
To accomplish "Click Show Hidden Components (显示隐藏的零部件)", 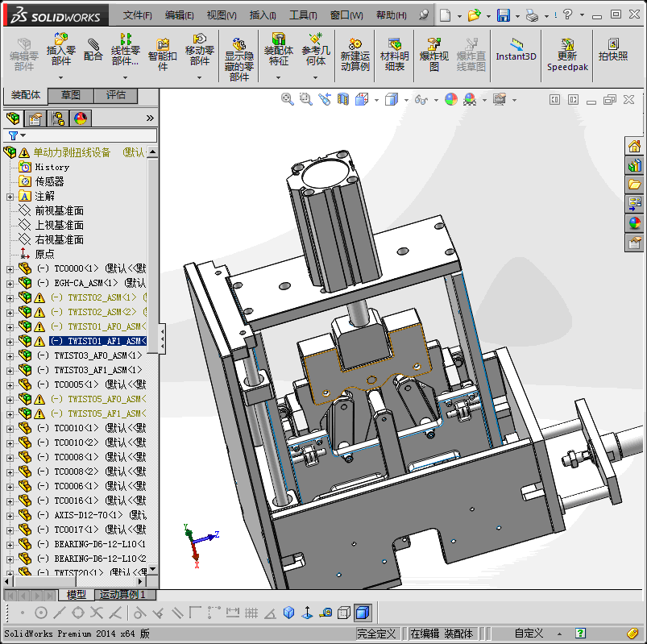I will 239,59.
